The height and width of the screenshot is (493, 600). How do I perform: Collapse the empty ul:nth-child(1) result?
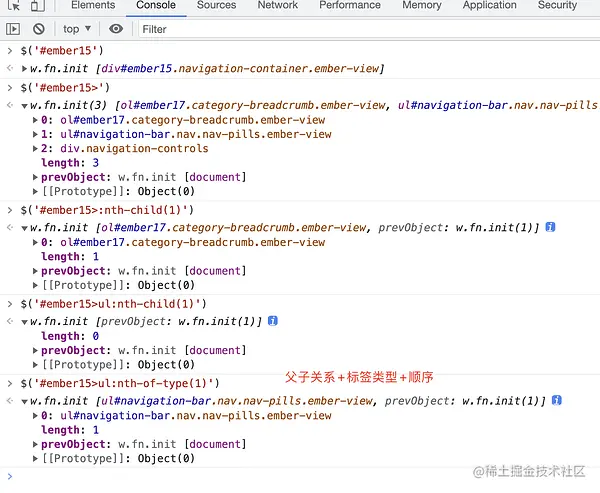(x=24, y=322)
